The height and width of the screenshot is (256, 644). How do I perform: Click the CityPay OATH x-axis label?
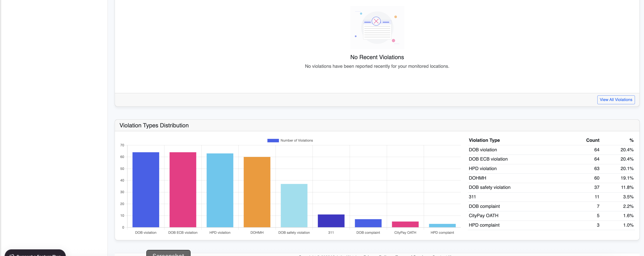[x=405, y=232]
